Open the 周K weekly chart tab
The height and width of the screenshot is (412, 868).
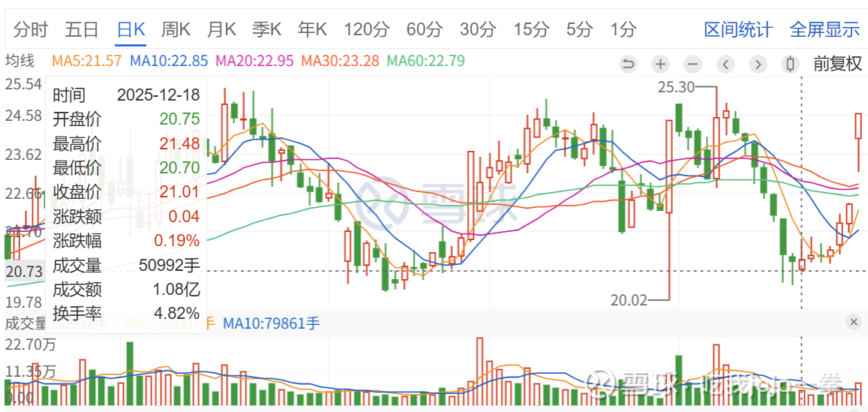[176, 29]
